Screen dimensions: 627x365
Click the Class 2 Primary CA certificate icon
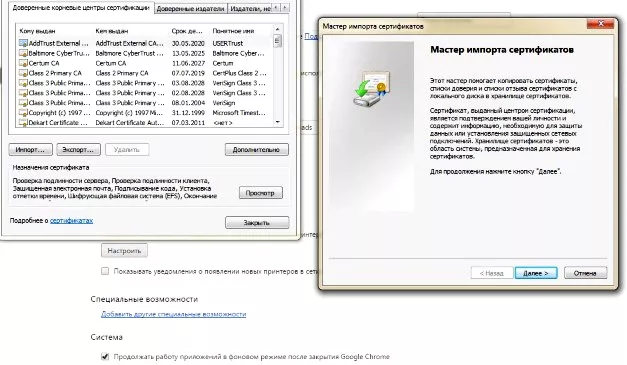pyautogui.click(x=23, y=73)
